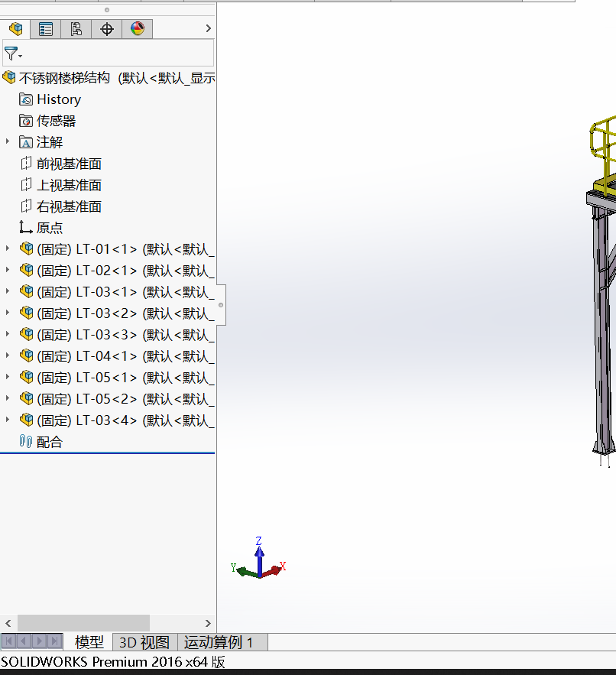Click the horizontal scrollbar right arrow
The width and height of the screenshot is (616, 675).
click(208, 623)
